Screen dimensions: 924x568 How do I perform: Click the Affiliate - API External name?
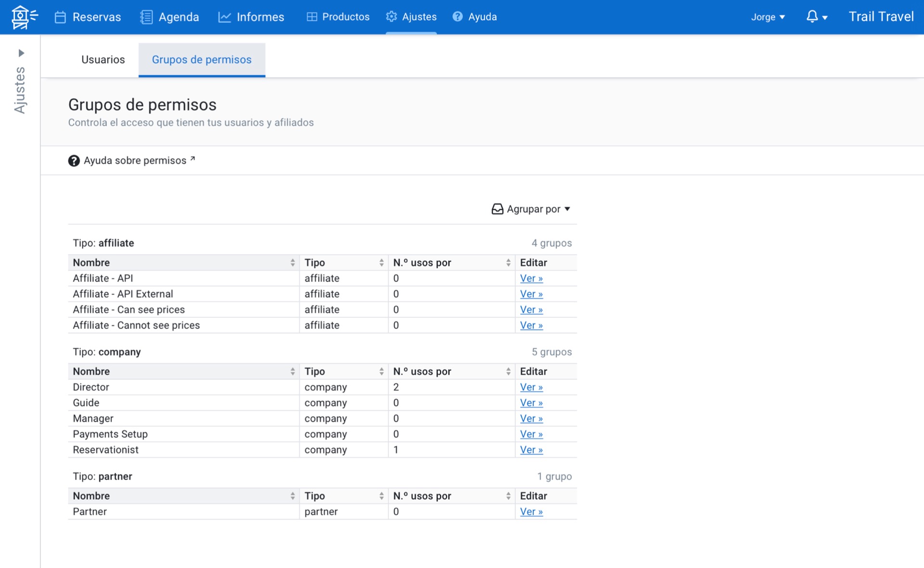click(x=123, y=294)
